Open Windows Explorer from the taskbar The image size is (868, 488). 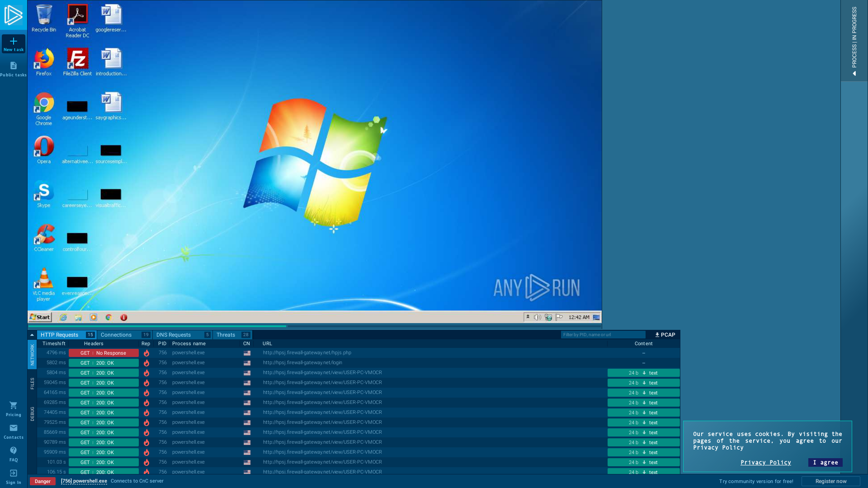click(x=78, y=317)
